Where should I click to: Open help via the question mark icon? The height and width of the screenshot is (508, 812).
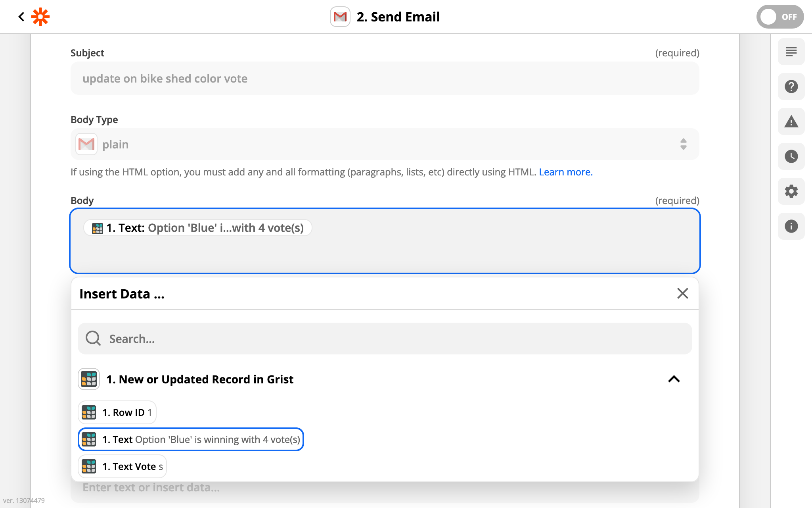point(791,87)
